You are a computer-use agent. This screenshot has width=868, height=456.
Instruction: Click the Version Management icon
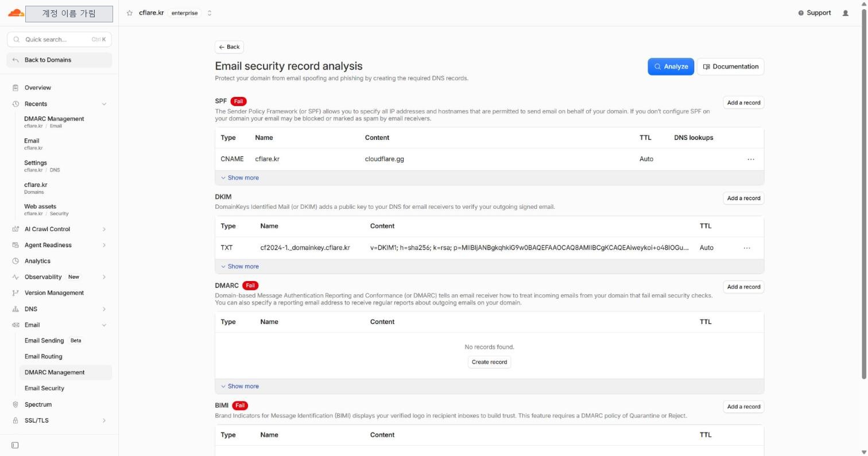(15, 293)
